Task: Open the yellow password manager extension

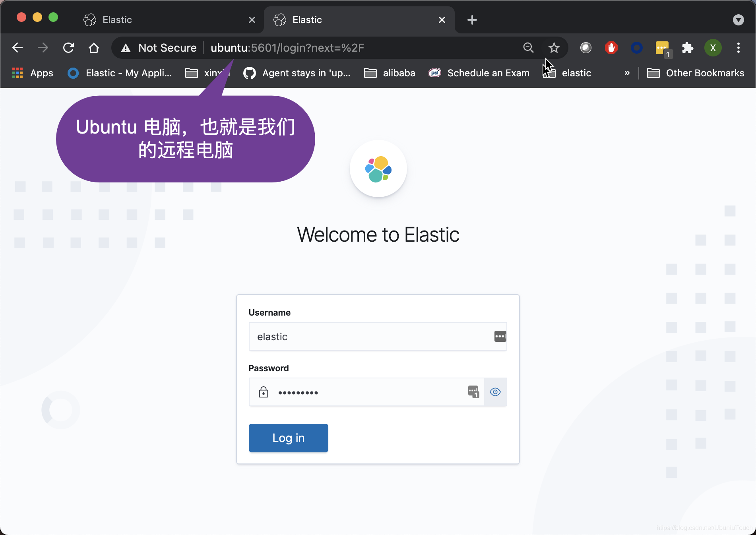Action: pyautogui.click(x=663, y=49)
